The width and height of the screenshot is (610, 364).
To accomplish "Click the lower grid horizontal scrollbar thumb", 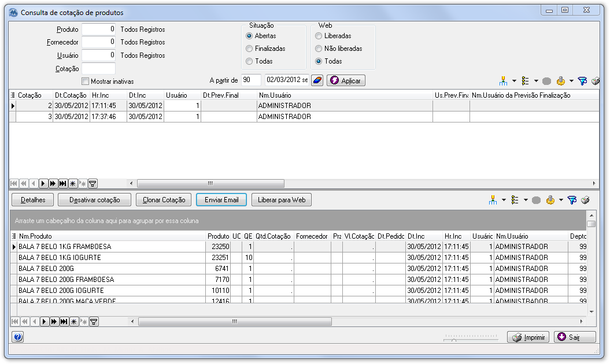I will point(235,322).
